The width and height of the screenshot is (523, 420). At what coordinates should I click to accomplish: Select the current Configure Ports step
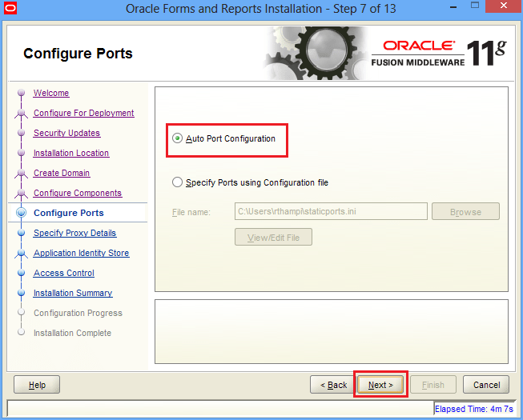tap(69, 213)
